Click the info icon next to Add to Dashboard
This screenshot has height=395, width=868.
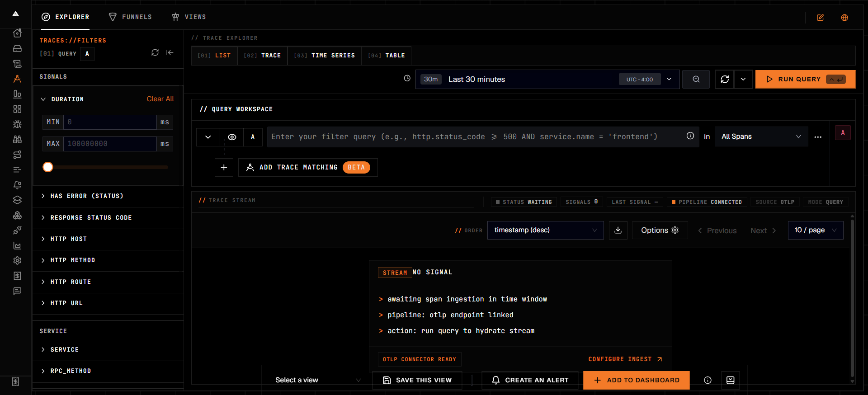pyautogui.click(x=708, y=380)
